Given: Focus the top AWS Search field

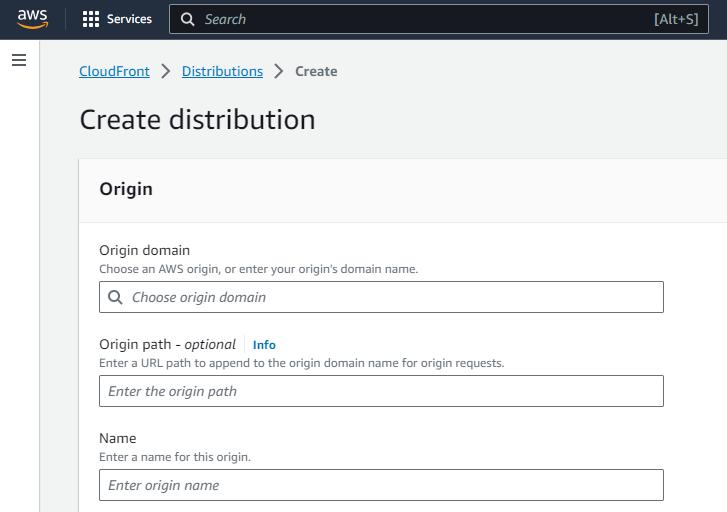Looking at the screenshot, I should coord(439,19).
